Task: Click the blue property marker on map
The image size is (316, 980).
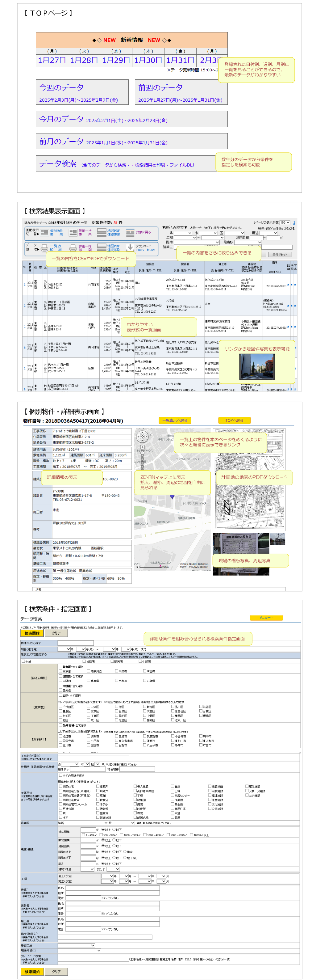Action: [172, 496]
